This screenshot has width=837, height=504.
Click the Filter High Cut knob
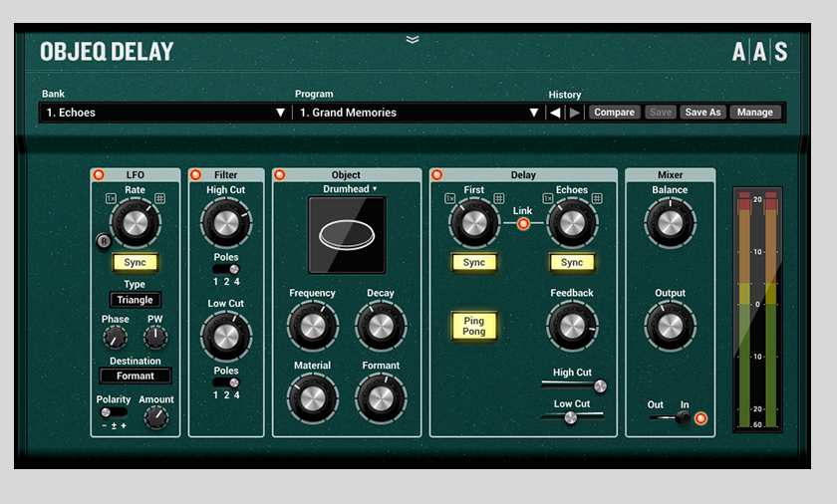pyautogui.click(x=226, y=222)
